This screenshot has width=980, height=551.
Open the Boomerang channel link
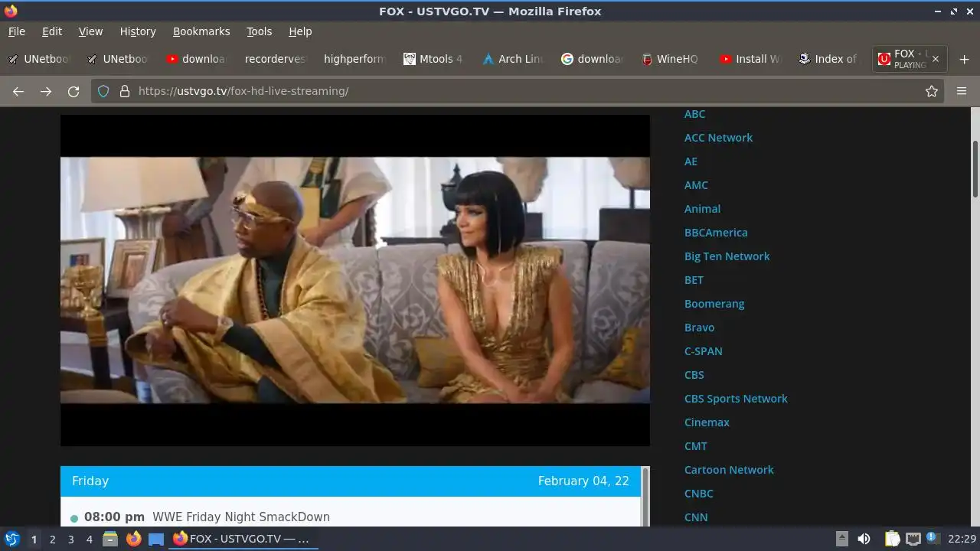coord(714,304)
